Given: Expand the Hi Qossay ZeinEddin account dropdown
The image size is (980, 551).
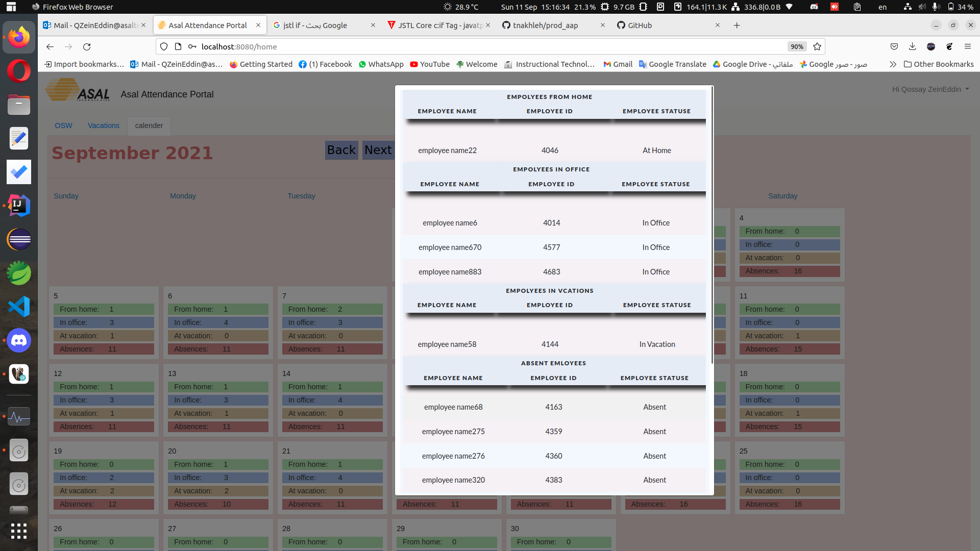Looking at the screenshot, I should click(930, 89).
